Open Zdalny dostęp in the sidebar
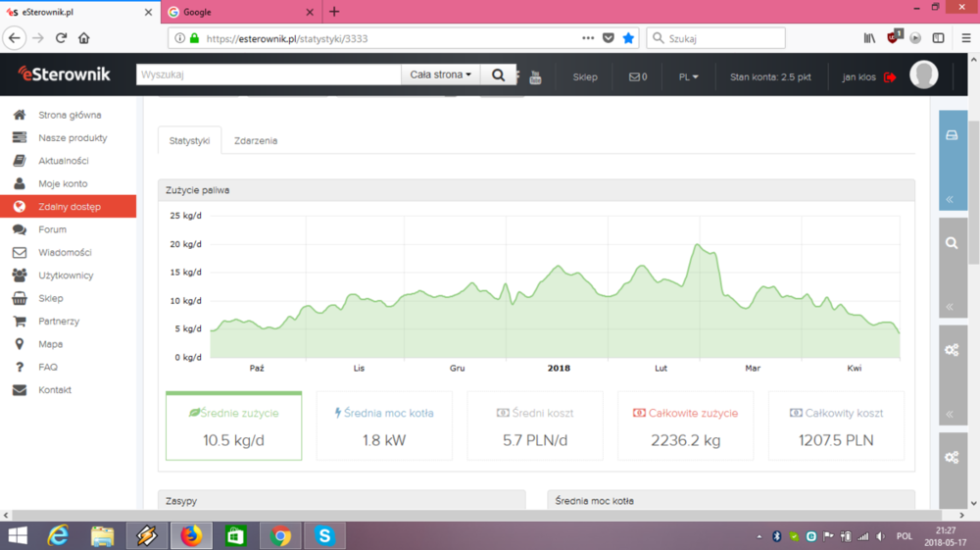 tap(69, 207)
